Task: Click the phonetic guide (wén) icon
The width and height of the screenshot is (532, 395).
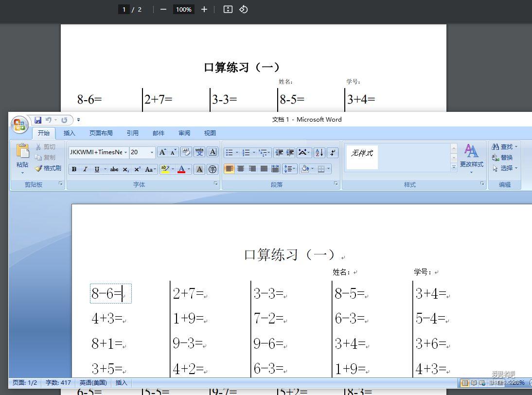Action: [x=199, y=152]
